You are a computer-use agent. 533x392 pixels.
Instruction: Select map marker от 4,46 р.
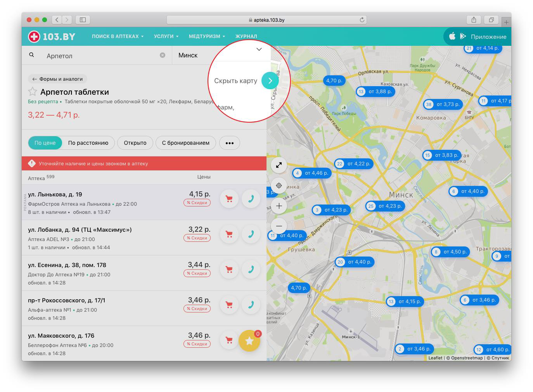[311, 173]
